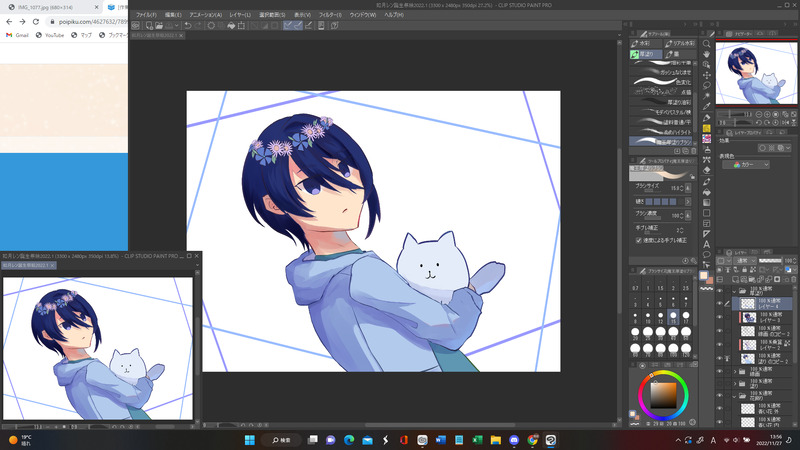Select the 点描 brush
Viewport: 800px width, 450px height.
661,92
